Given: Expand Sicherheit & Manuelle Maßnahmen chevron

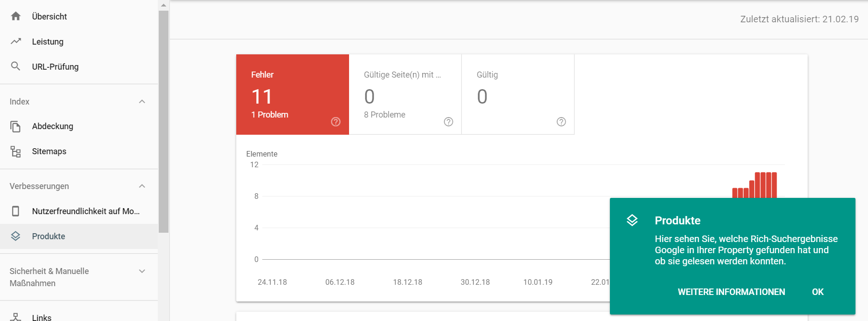Looking at the screenshot, I should coord(142,271).
